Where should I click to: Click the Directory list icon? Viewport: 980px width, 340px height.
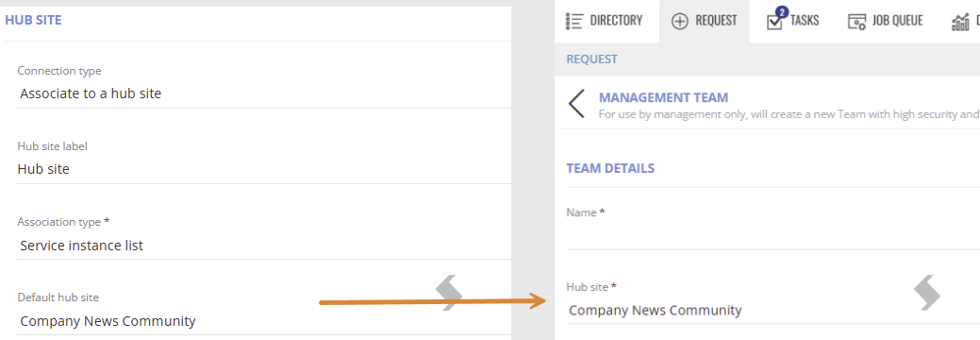573,21
